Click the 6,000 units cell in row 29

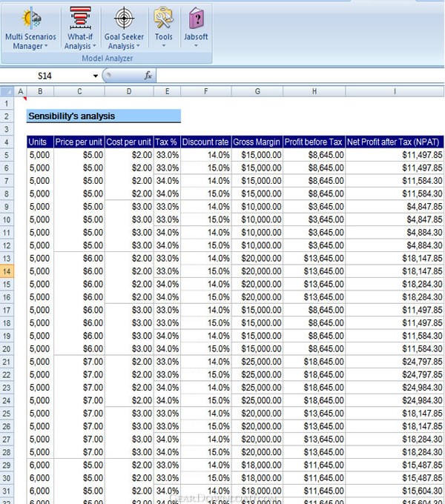click(x=40, y=465)
